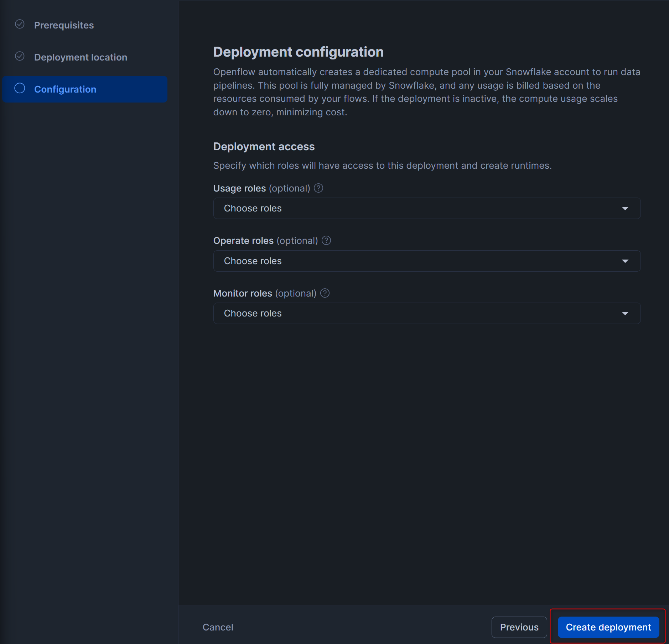Click the Prerequisites completed checkmark icon

[x=20, y=24]
